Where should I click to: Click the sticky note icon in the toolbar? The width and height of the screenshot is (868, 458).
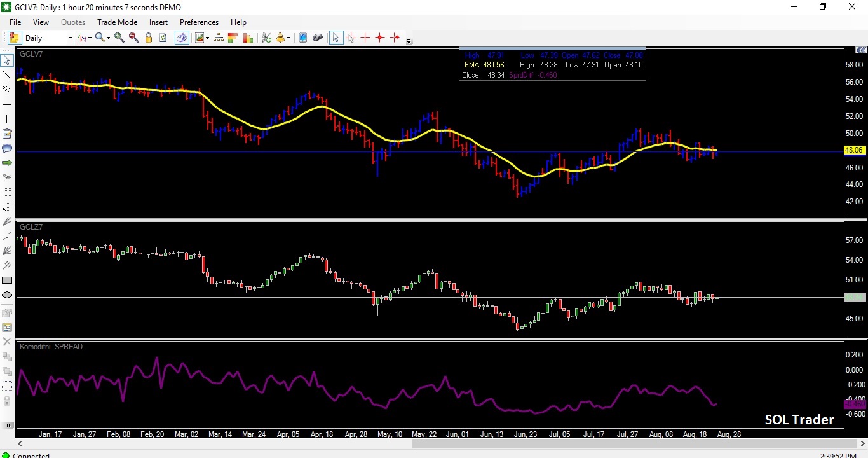click(x=14, y=38)
